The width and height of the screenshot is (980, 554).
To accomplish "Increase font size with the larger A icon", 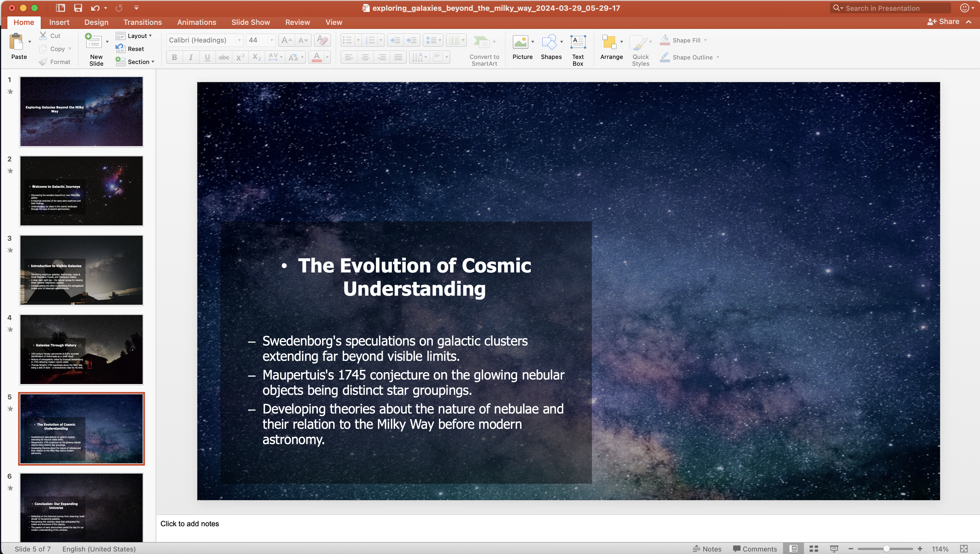I will [x=286, y=40].
